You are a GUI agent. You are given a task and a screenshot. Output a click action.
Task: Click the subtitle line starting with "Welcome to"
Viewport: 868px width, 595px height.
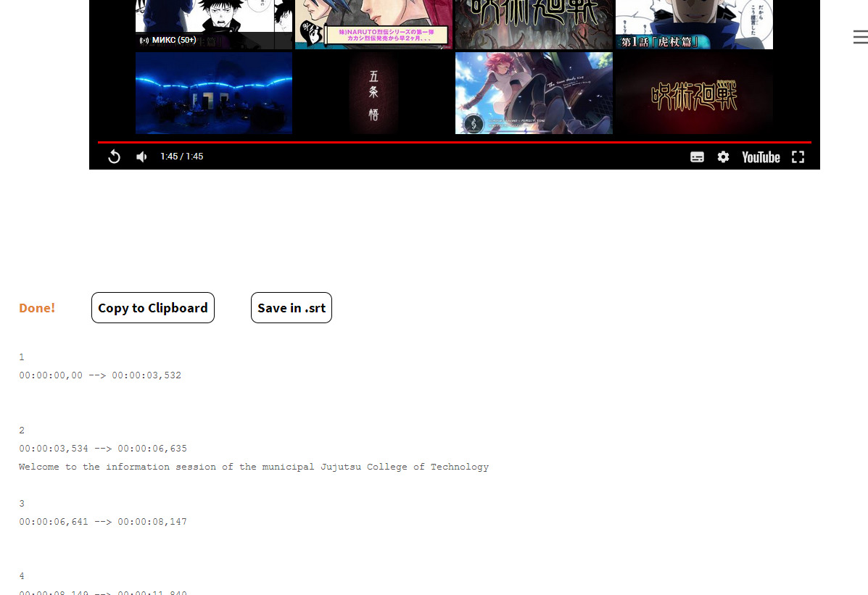tap(254, 467)
